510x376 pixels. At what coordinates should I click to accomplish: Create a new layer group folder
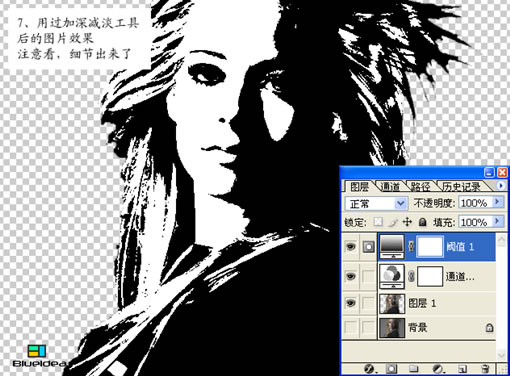pyautogui.click(x=414, y=368)
